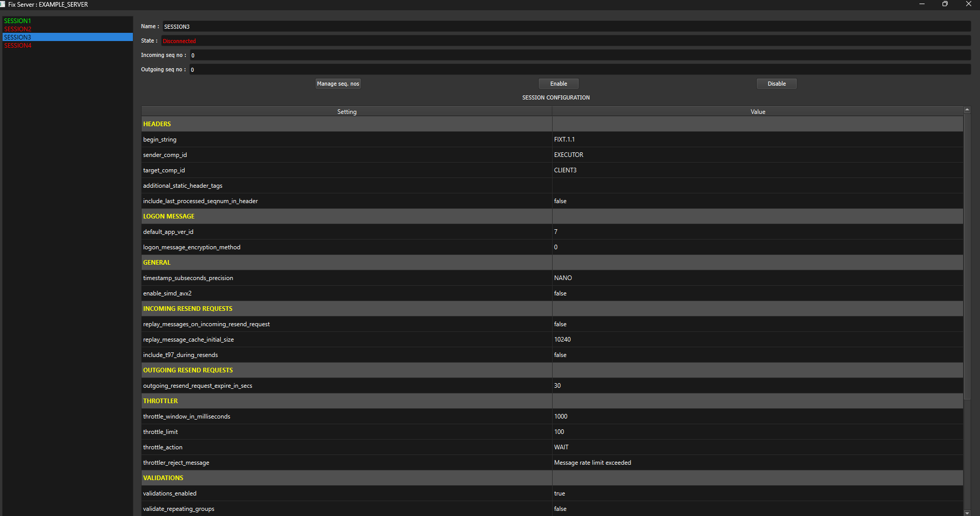
Task: Click the Manage seq. nos button
Action: pyautogui.click(x=338, y=84)
